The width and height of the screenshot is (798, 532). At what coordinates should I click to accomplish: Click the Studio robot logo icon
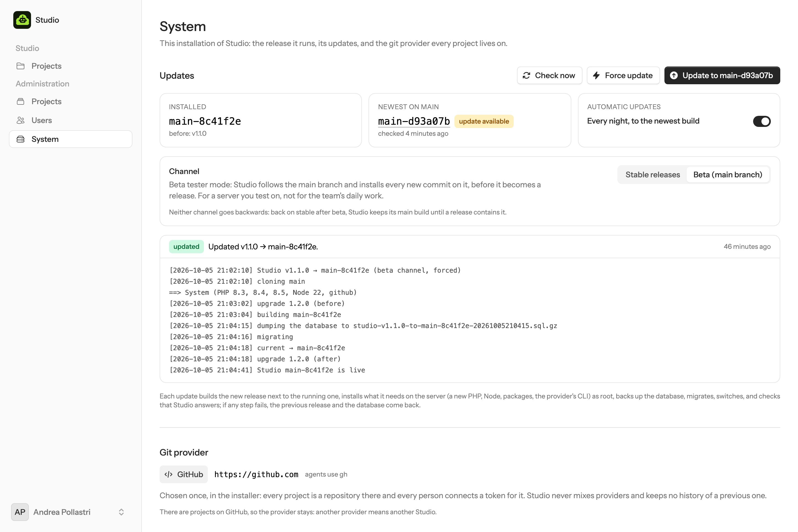pyautogui.click(x=22, y=20)
